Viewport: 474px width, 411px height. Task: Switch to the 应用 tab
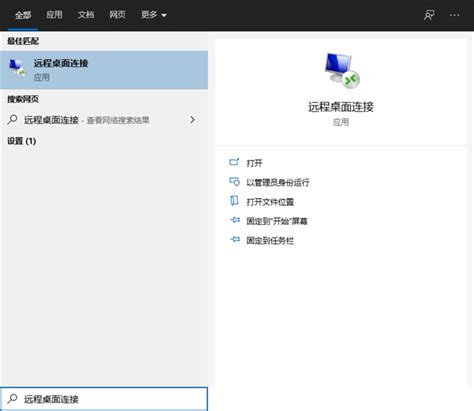click(x=54, y=15)
